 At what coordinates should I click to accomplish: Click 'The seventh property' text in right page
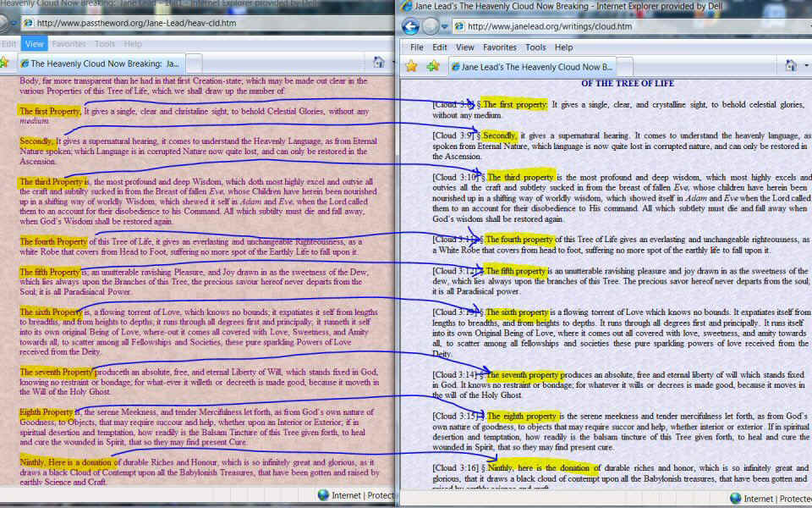click(523, 374)
